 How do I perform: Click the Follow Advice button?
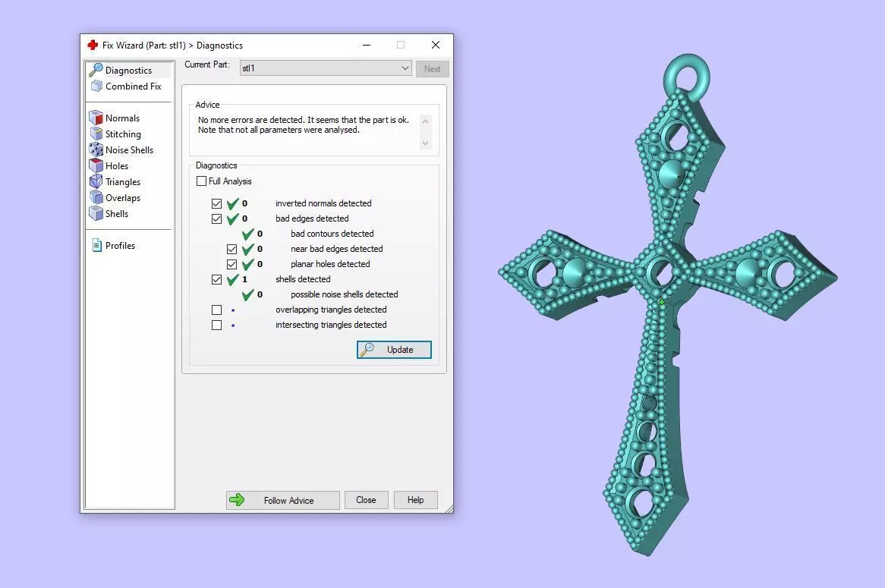click(x=283, y=500)
